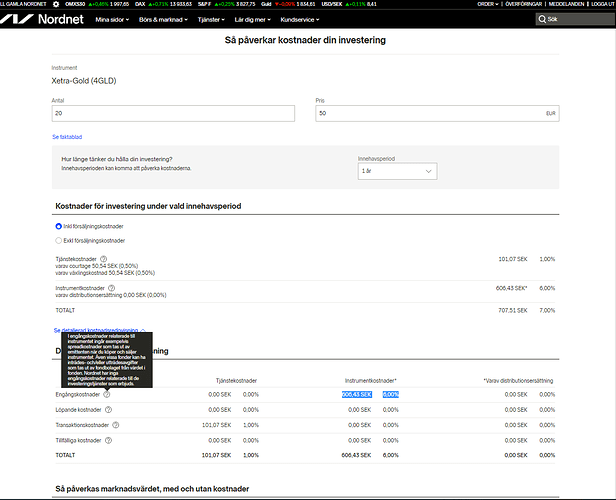
Task: Click the Antal input field
Action: point(172,114)
